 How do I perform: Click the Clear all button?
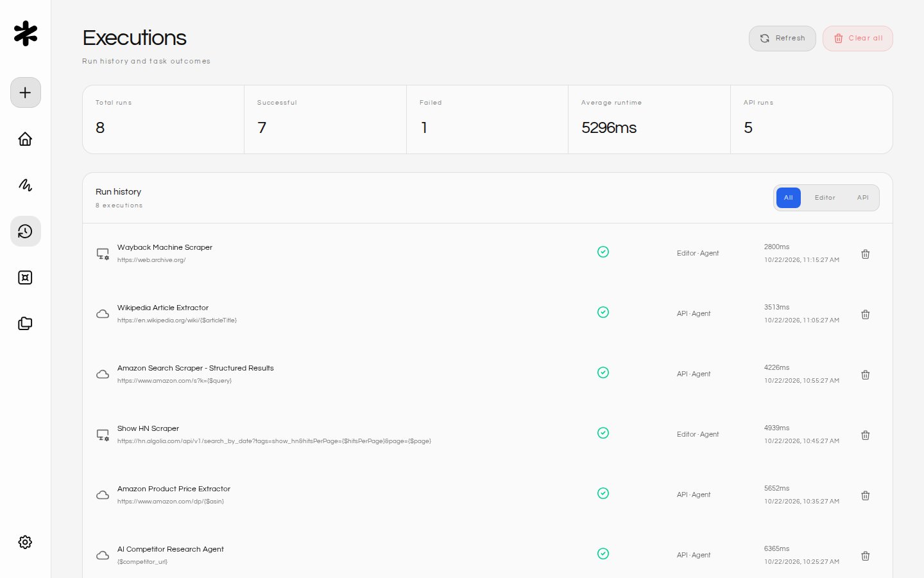point(858,39)
